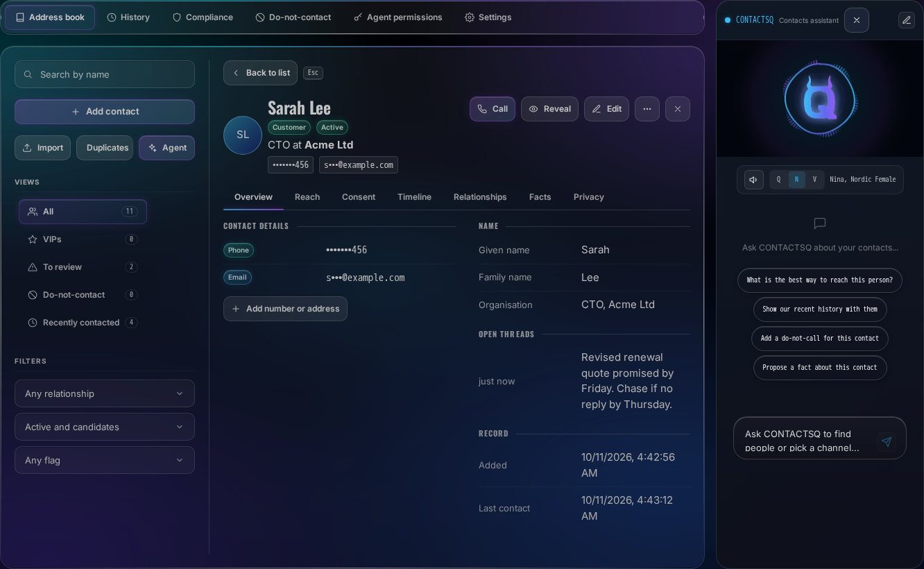Screen dimensions: 924x569
Task: Click the SL avatar circle
Action: (242, 135)
